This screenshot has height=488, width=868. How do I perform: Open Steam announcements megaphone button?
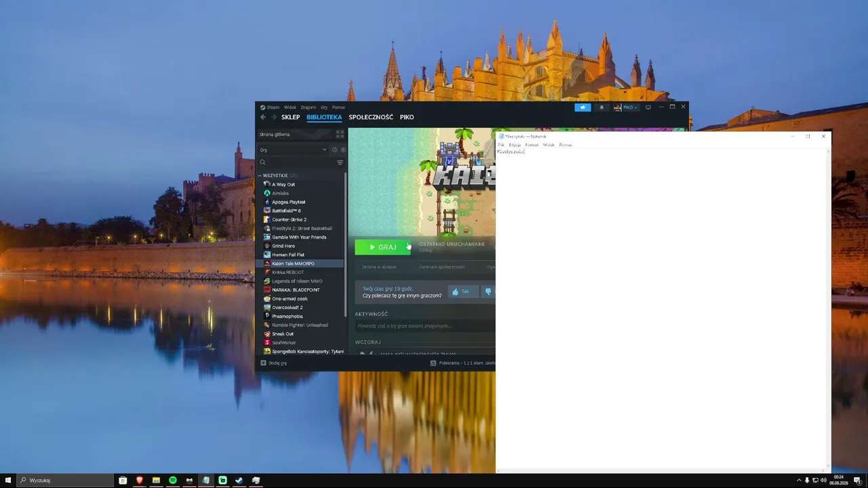coord(583,107)
